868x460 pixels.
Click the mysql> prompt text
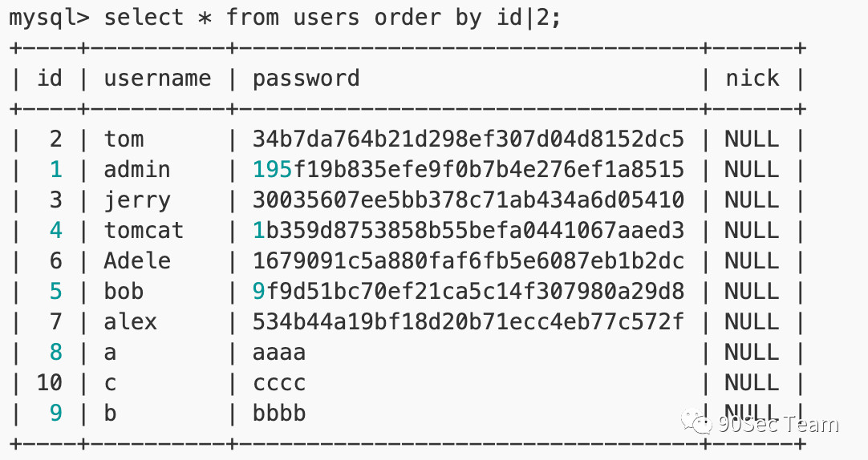pyautogui.click(x=49, y=18)
